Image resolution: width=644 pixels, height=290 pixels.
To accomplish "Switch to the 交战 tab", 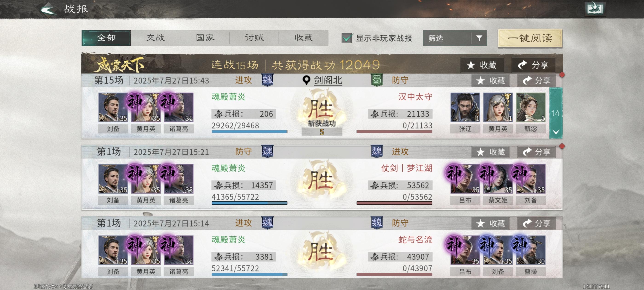I will click(155, 38).
